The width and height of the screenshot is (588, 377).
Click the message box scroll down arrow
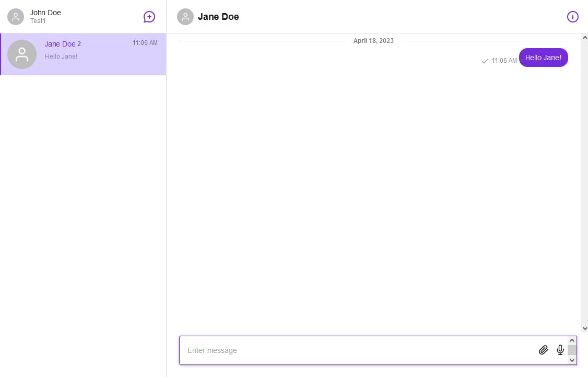(572, 360)
